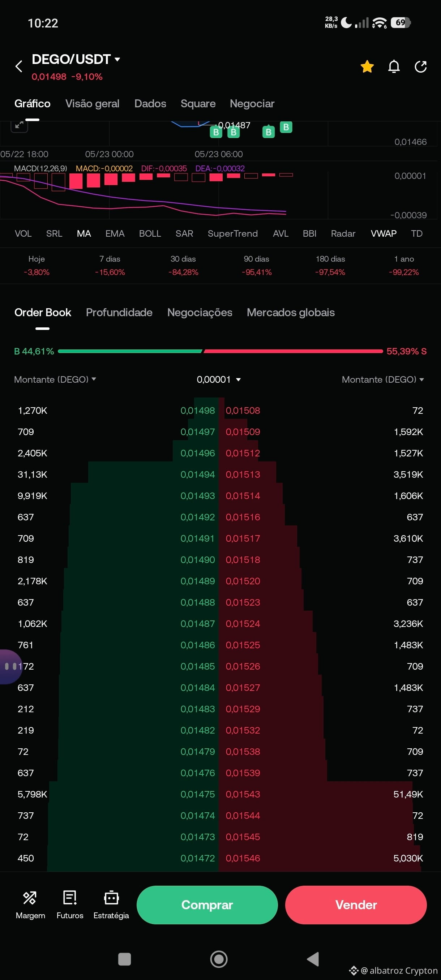Screen dimensions: 441x980
Task: Open DEGO/USDT pair selector dropdown
Action: [x=76, y=59]
